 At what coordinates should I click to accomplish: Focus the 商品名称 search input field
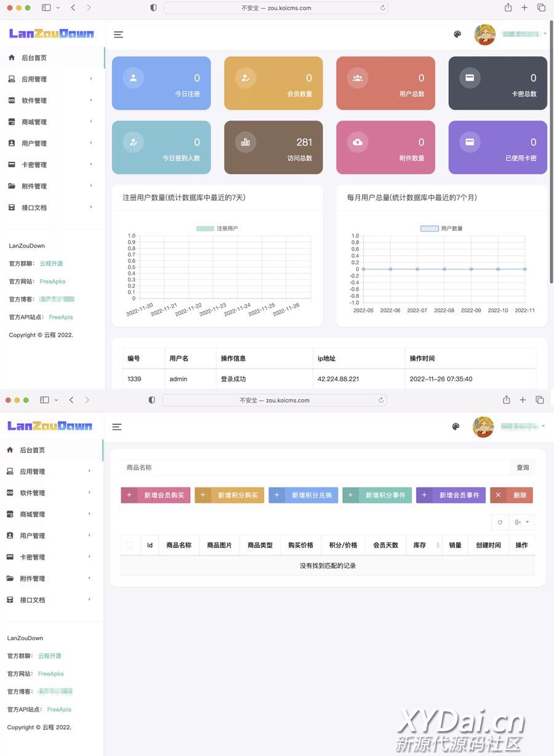tap(315, 468)
